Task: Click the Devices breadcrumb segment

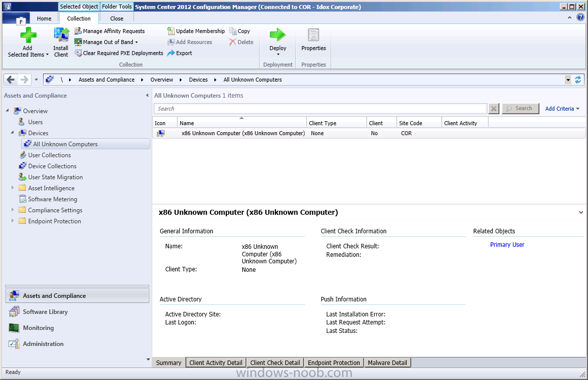Action: pyautogui.click(x=198, y=80)
